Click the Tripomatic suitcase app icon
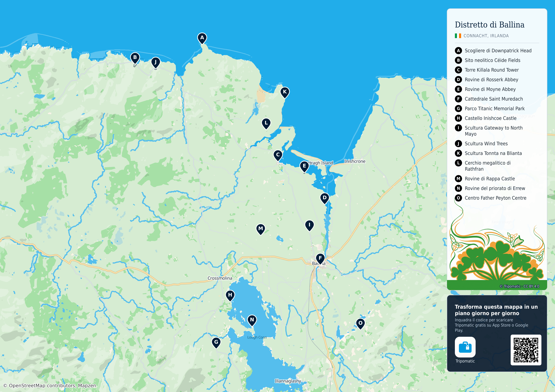Screen dimensions: 555x392 point(465,347)
